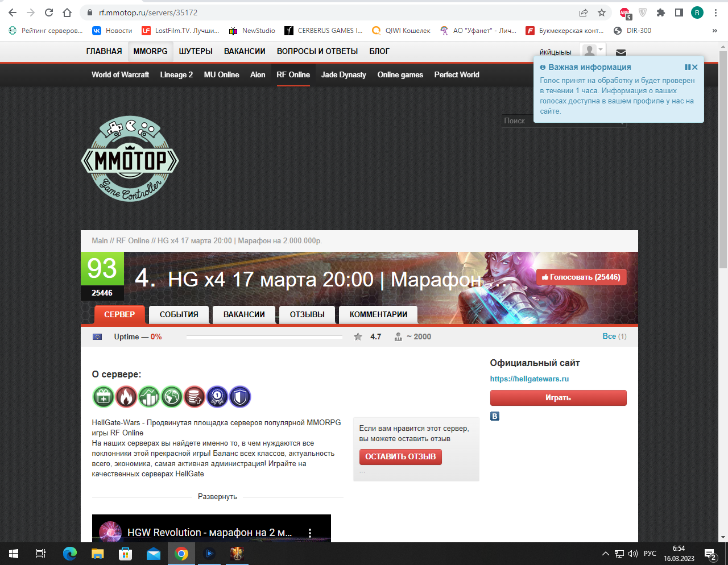Click the Поиск search field
This screenshot has width=728, height=565.
[x=564, y=121]
